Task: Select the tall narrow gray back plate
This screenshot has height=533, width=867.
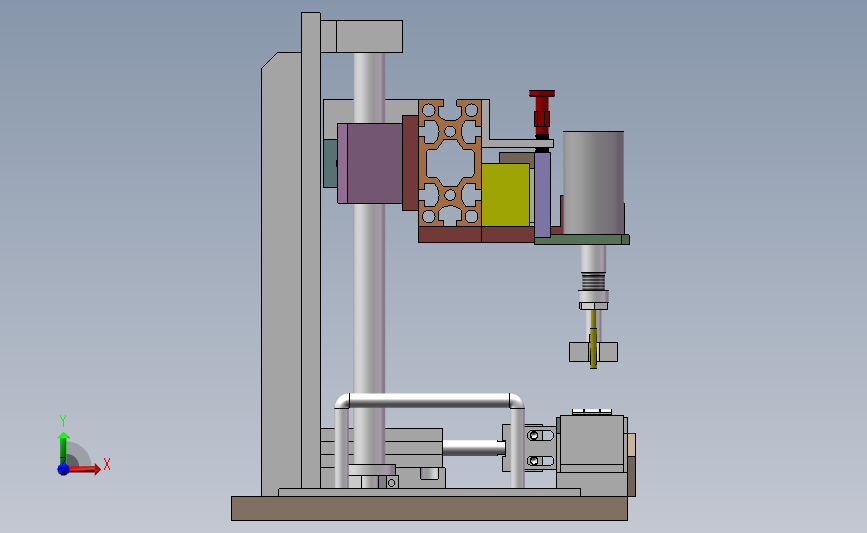Action: click(311, 250)
